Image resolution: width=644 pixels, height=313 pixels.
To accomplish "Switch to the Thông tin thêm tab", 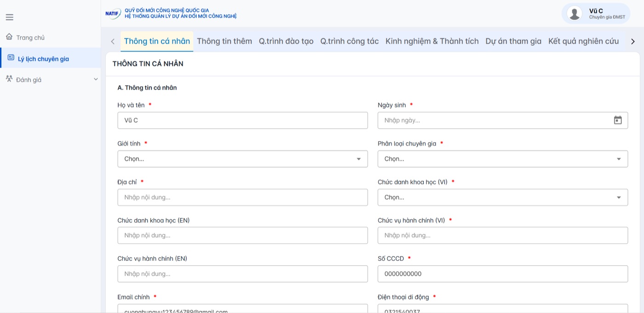I will pyautogui.click(x=224, y=41).
